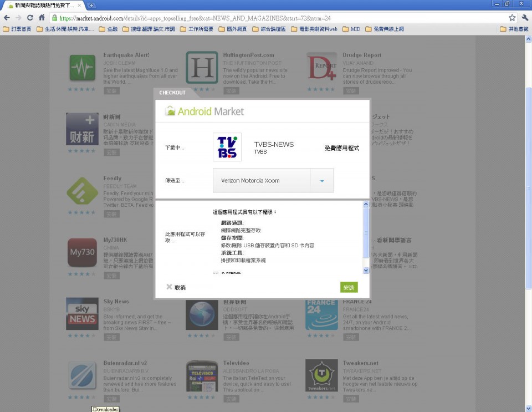The image size is (532, 412).
Task: Open the MID bookmark folder
Action: (x=351, y=29)
